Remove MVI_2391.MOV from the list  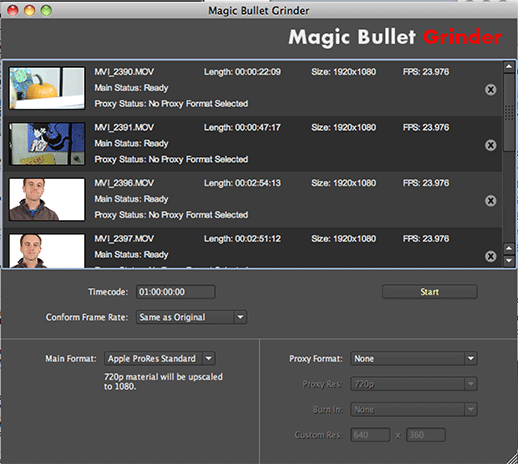[490, 145]
